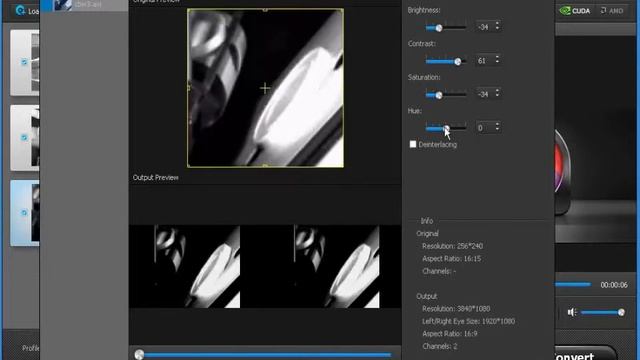Click the top crop handle of the preview
Screen dimensions: 640x360
pos(265,9)
